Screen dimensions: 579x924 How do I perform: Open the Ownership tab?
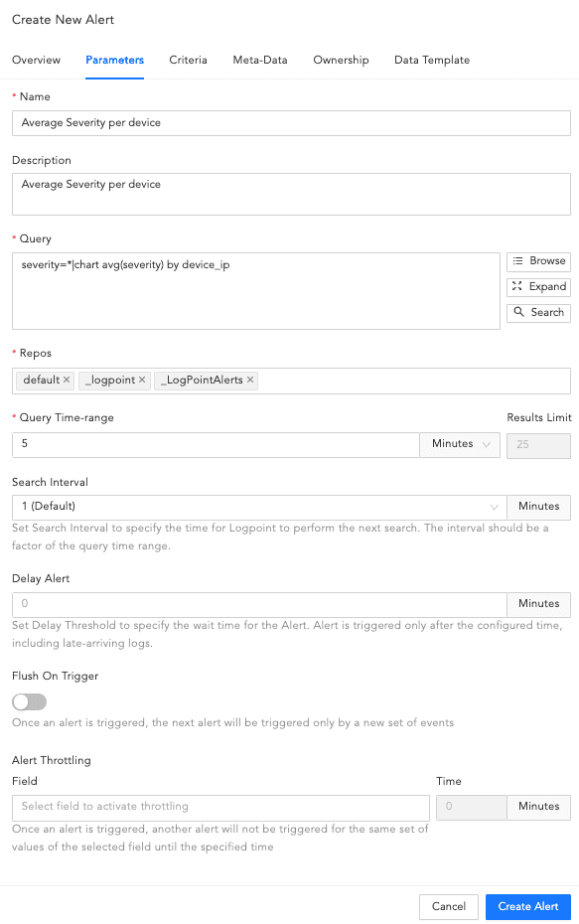click(341, 60)
